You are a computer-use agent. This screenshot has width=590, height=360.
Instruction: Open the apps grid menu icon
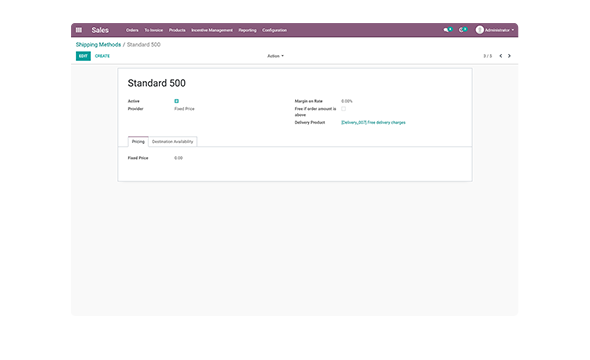point(79,30)
